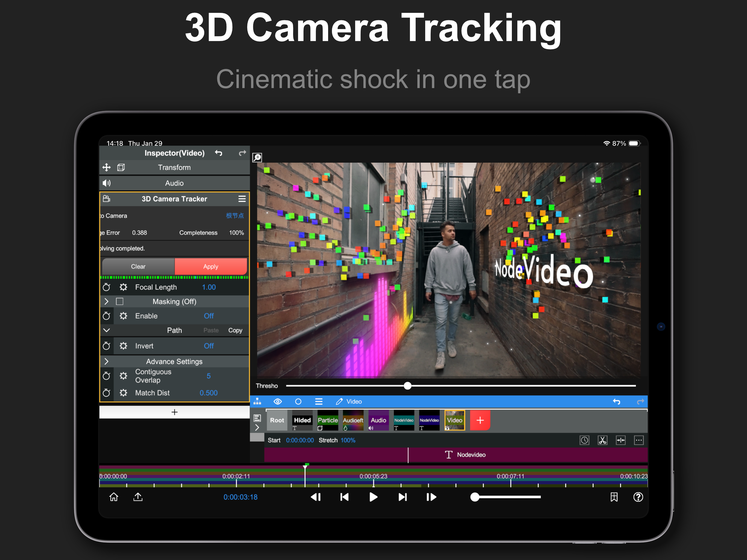Click the home icon in the bottom bar

click(x=114, y=497)
